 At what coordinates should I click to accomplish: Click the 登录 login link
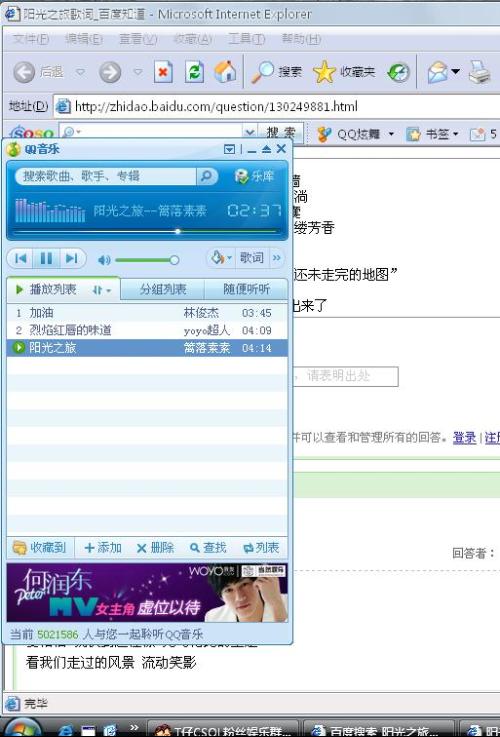464,438
